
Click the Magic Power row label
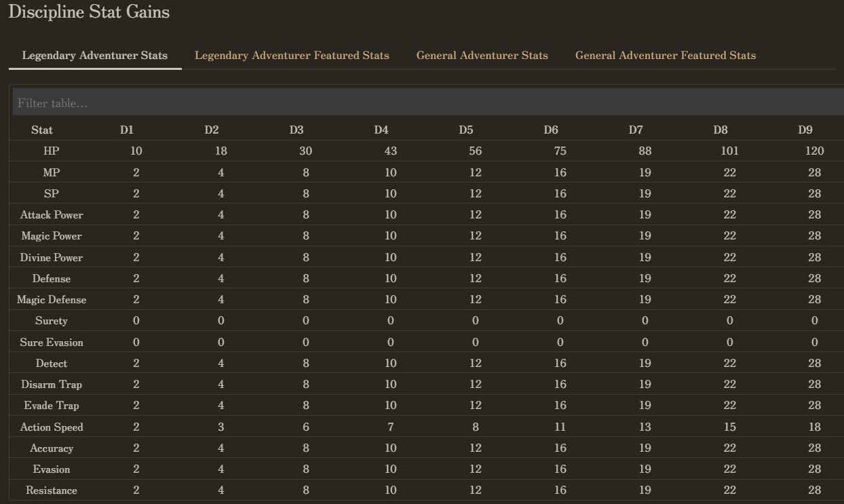pos(52,236)
